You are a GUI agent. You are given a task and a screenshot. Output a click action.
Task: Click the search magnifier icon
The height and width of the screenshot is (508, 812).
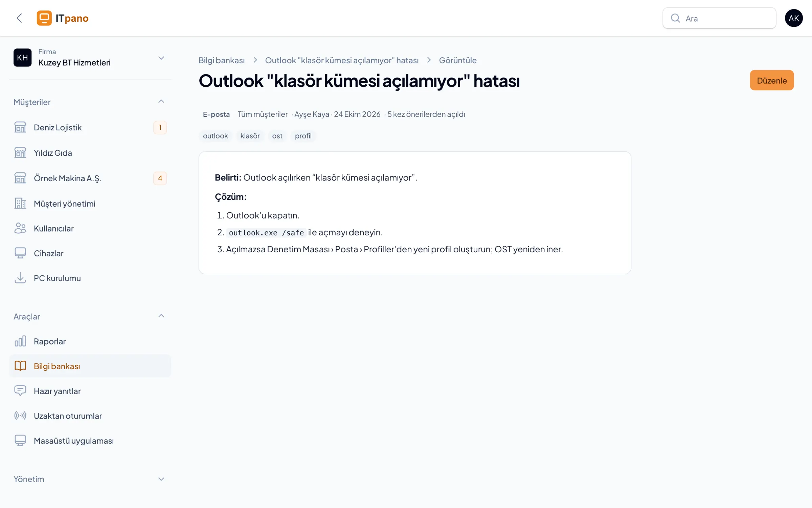pos(675,18)
